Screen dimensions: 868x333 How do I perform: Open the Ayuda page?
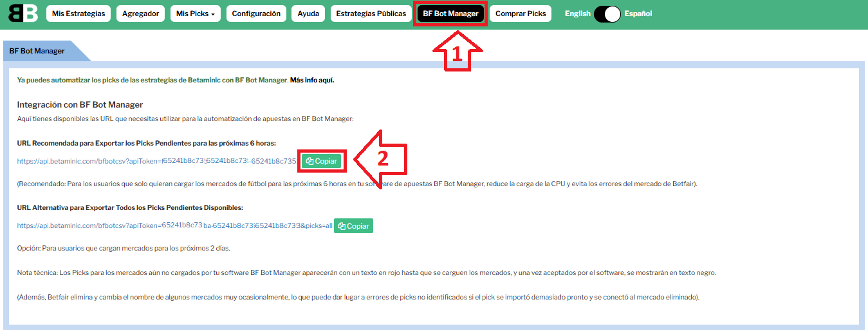(x=308, y=14)
